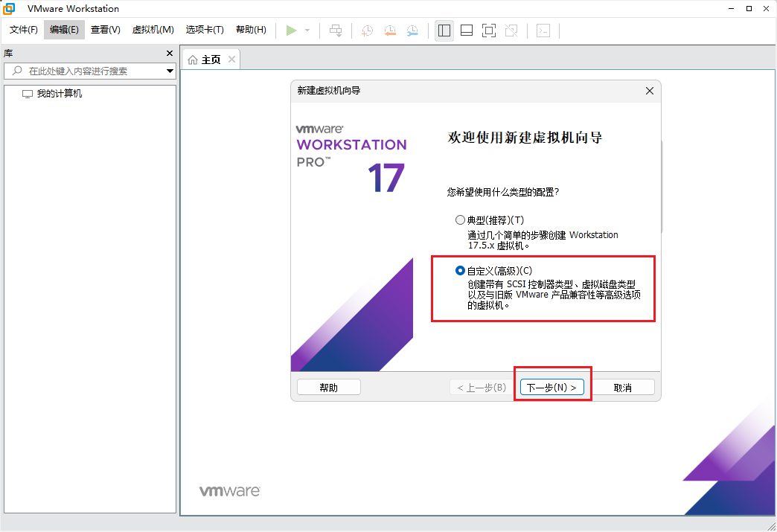Toggle the thumbnail bar view icon
Screen dimensions: 777x532
(x=467, y=31)
